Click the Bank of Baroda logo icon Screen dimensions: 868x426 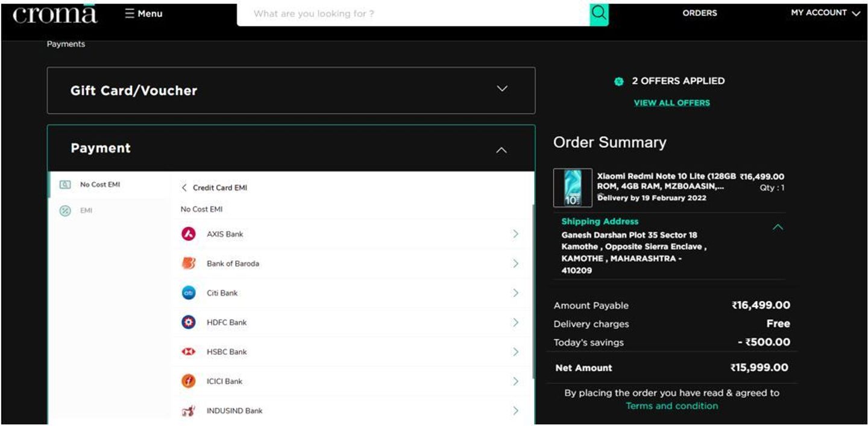pos(189,264)
